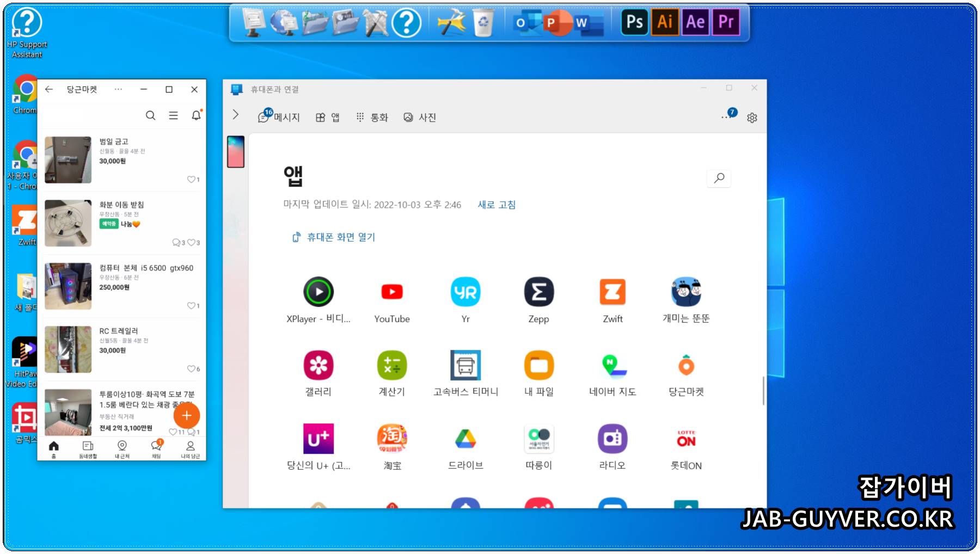Switch to the 앱 tab
980x554 pixels.
[327, 118]
